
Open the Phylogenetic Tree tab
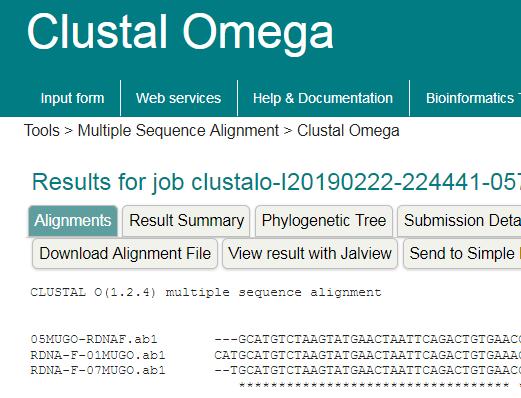click(324, 221)
